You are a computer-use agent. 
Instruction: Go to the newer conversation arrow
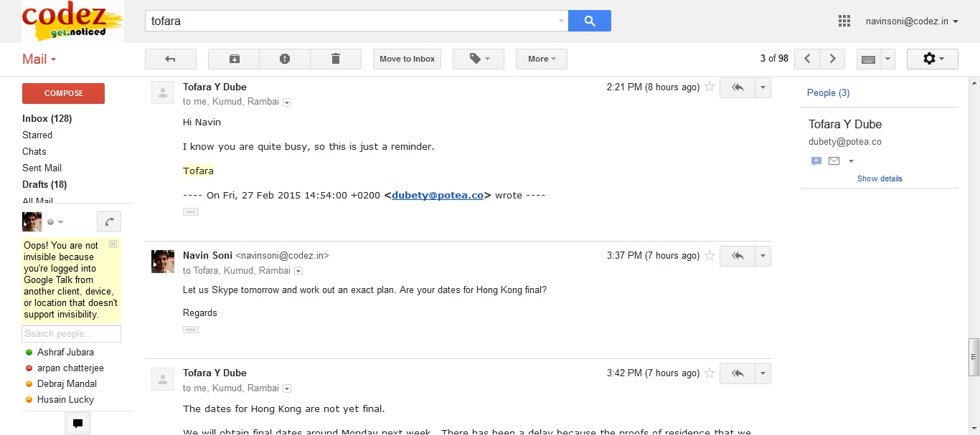pos(807,59)
